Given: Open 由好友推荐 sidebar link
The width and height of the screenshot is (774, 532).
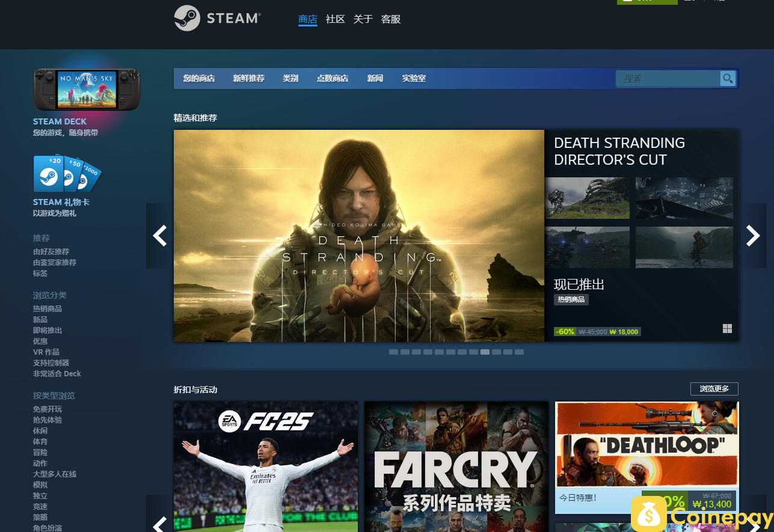Looking at the screenshot, I should click(x=51, y=251).
